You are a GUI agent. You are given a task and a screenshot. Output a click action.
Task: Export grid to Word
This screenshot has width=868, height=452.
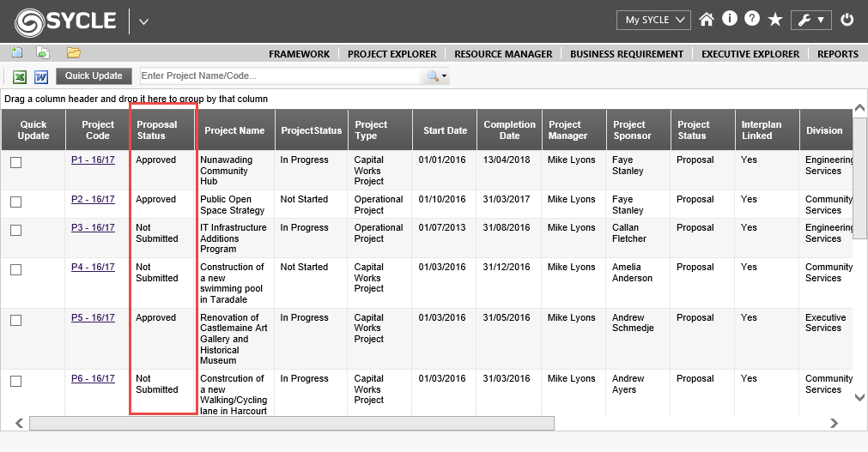[x=41, y=76]
